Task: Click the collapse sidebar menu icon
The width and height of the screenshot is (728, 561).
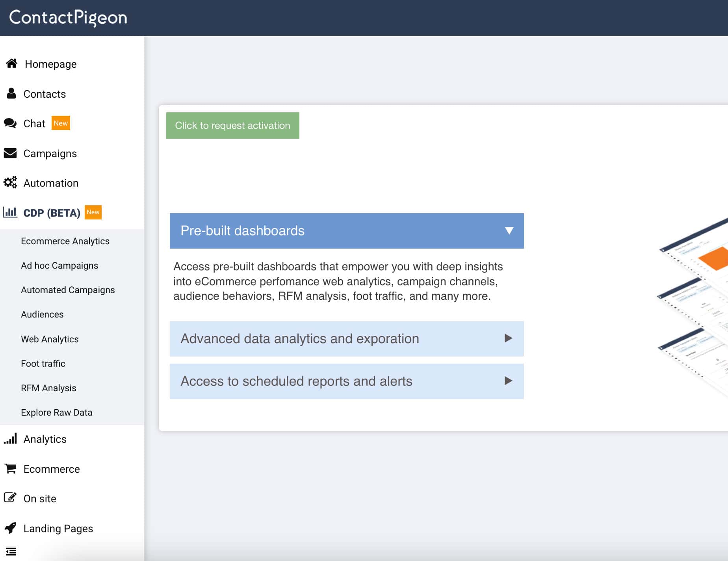Action: click(x=11, y=552)
